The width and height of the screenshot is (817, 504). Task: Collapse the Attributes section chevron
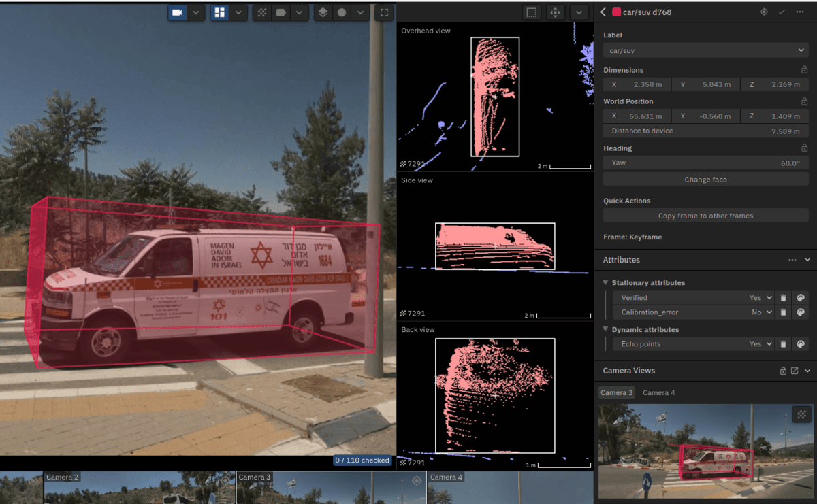(x=807, y=260)
